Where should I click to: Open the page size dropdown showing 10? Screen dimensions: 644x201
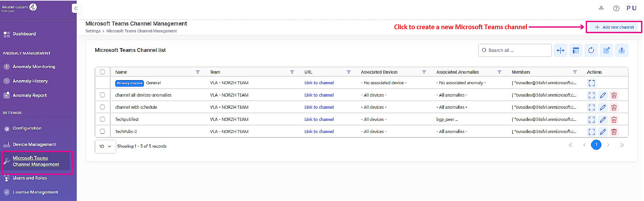(105, 146)
